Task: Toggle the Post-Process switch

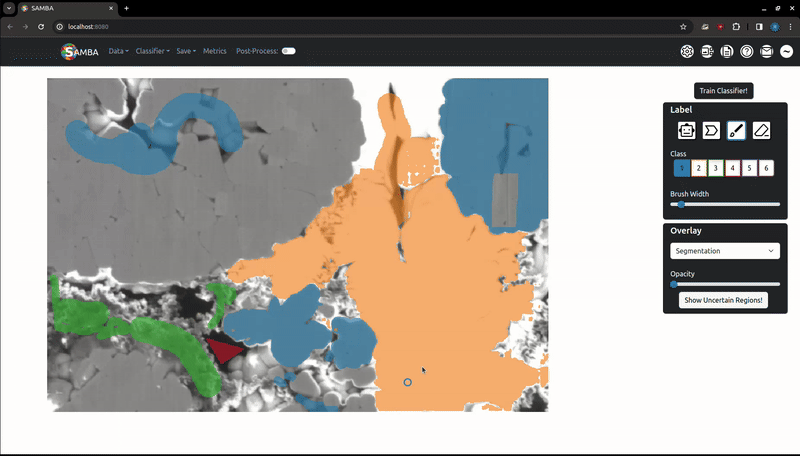Action: point(288,51)
